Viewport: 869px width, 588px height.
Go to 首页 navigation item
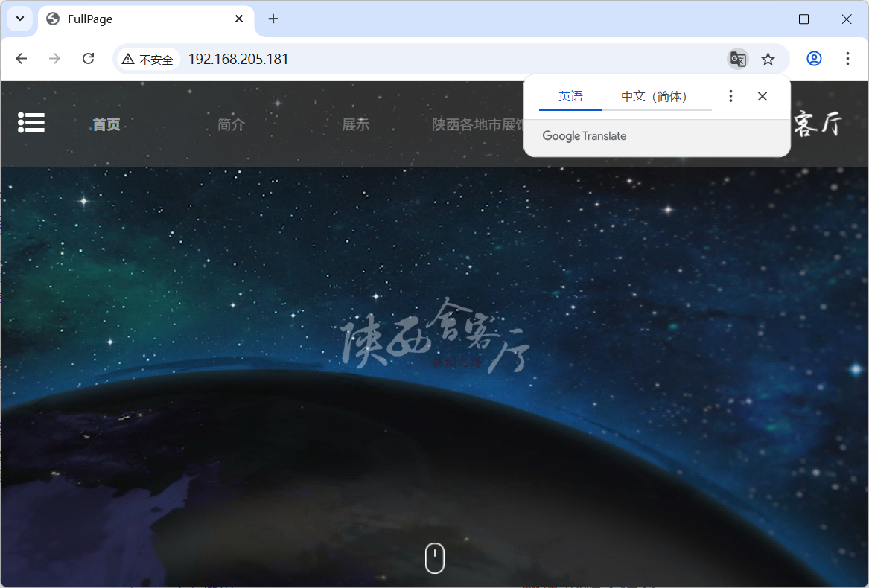106,124
